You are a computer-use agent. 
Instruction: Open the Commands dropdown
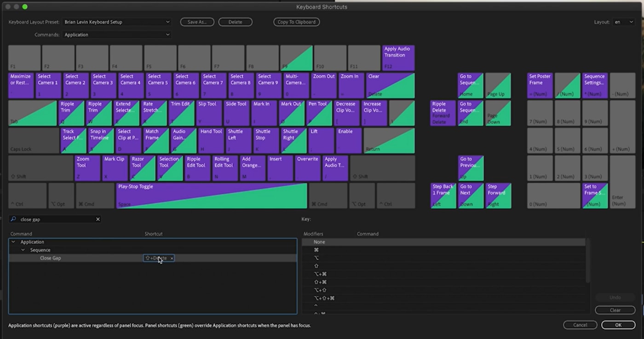117,34
